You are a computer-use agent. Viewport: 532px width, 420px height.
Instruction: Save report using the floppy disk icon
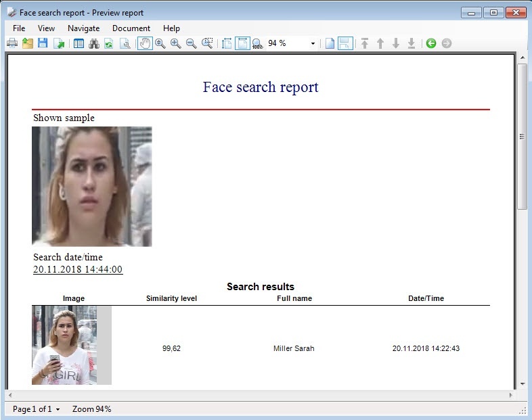pos(43,43)
